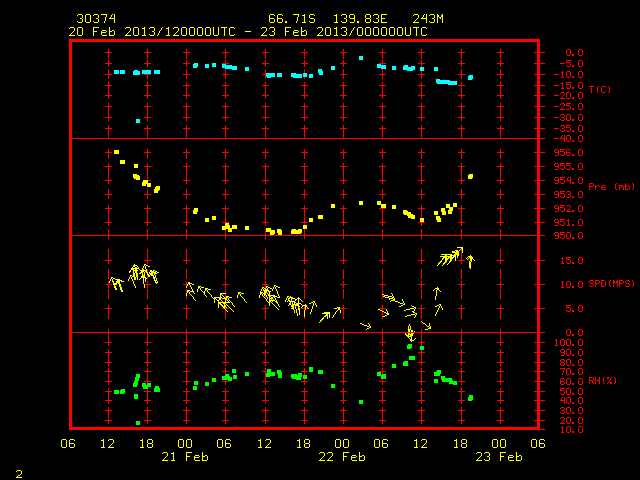The image size is (640, 480).
Task: Click the highest cyan temperature point before 22 Feb 06
Action: [361, 58]
